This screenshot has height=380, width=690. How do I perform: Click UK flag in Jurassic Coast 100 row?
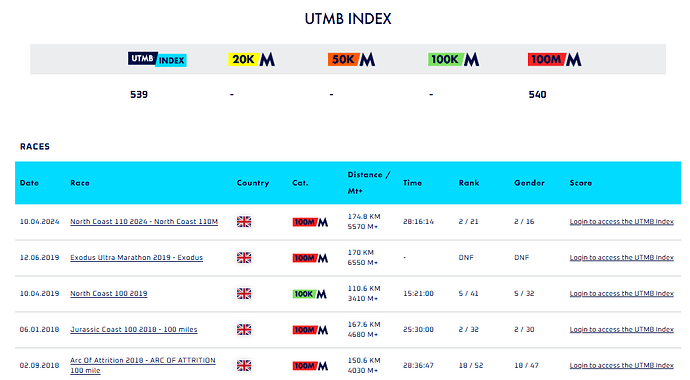pos(244,329)
